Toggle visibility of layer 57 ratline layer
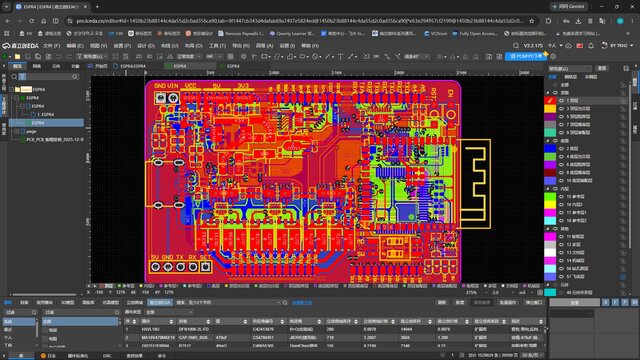The image size is (640, 360). click(561, 276)
